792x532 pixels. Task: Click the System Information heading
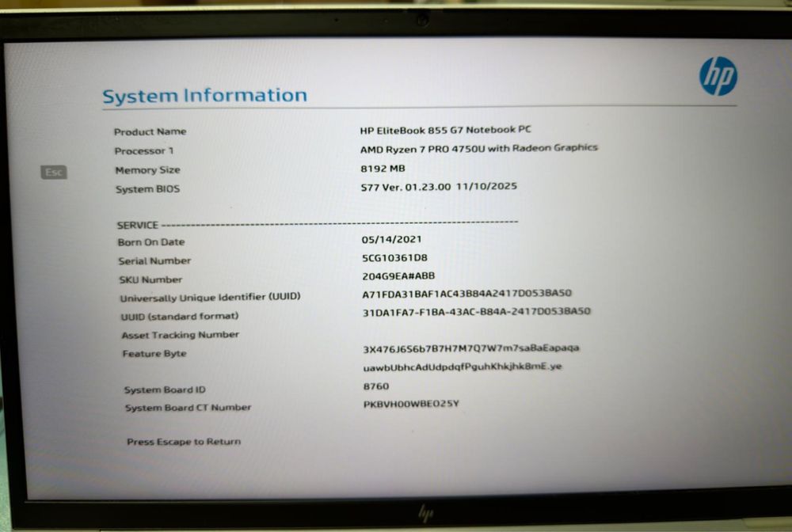coord(204,96)
